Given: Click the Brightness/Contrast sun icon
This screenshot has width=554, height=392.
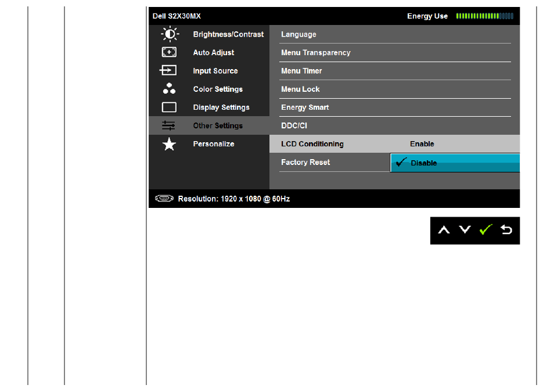Looking at the screenshot, I should click(170, 34).
